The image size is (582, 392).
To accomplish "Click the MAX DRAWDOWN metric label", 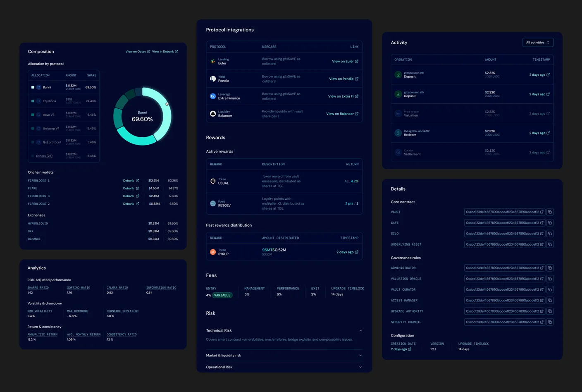I will coord(78,311).
